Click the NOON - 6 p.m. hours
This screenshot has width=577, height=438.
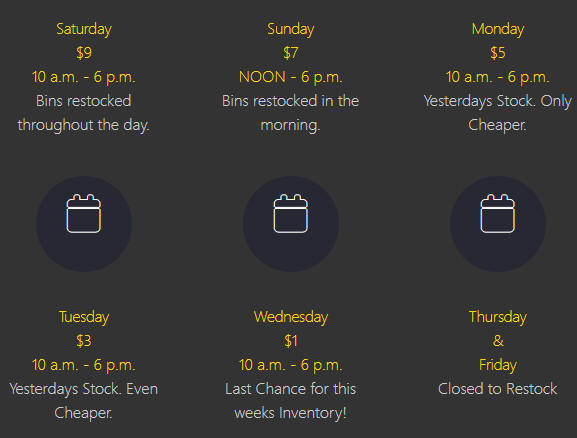pos(291,77)
